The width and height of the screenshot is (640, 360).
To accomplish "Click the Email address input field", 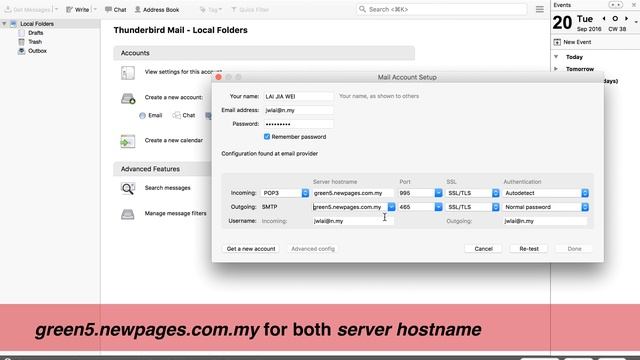I will coord(298,110).
